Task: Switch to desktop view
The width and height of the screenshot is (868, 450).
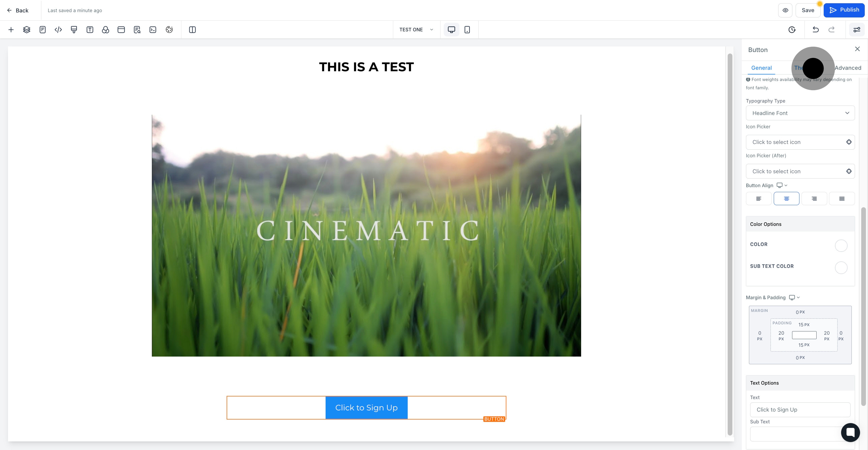Action: coord(451,30)
